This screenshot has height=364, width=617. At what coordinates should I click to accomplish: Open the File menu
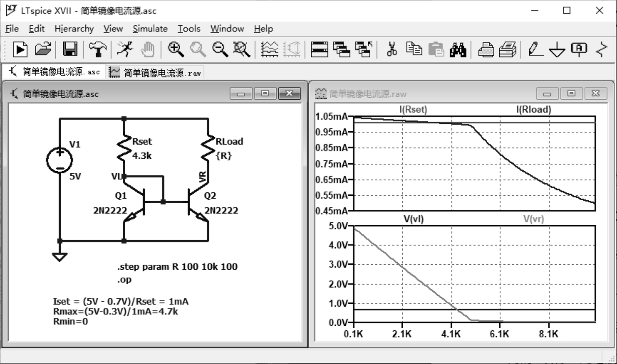[12, 29]
